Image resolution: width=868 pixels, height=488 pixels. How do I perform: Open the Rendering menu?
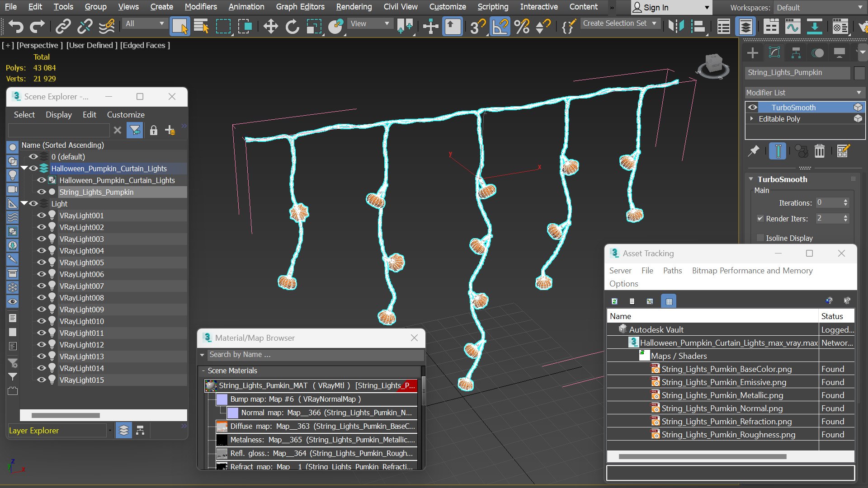click(x=354, y=7)
